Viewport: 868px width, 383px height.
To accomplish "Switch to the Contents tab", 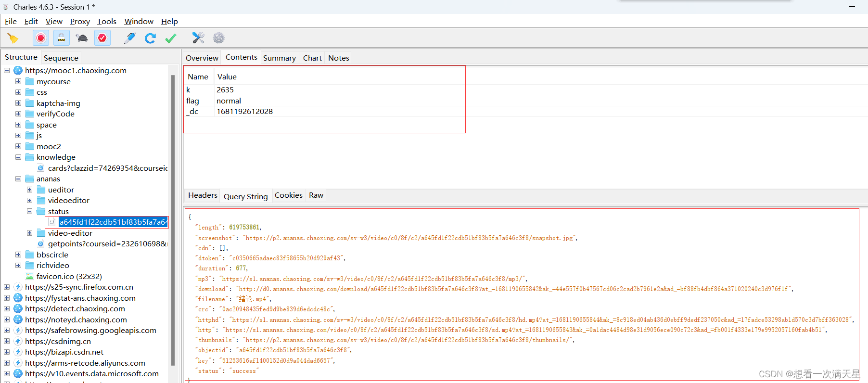I will [x=242, y=57].
